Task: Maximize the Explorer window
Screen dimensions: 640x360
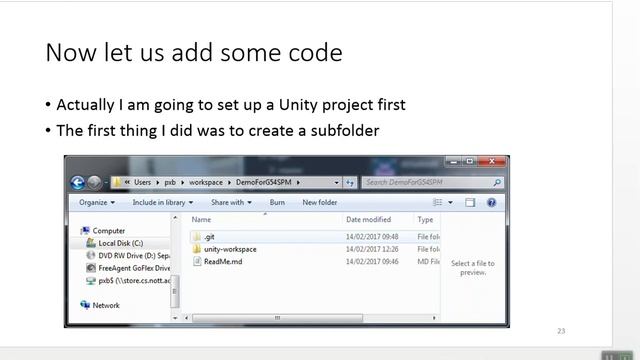Action: point(469,161)
